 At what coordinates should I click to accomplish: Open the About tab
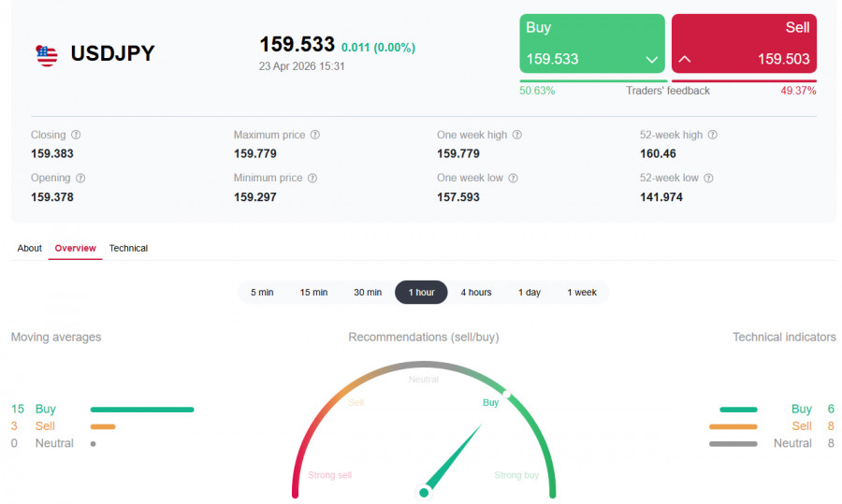[x=30, y=248]
